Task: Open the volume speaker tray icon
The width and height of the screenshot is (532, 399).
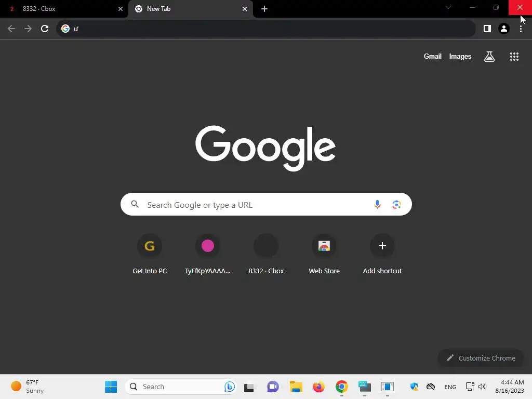Action: click(482, 387)
